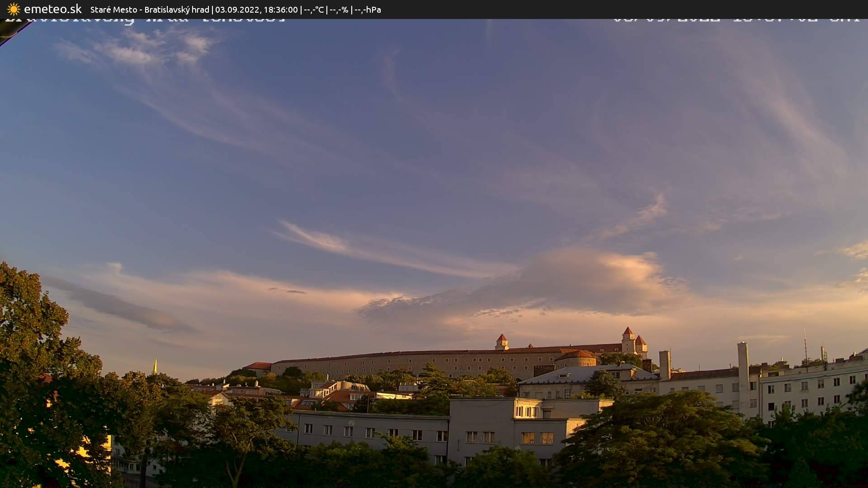This screenshot has width=868, height=488.
Task: Click the sun logo icon
Action: pos(14,9)
